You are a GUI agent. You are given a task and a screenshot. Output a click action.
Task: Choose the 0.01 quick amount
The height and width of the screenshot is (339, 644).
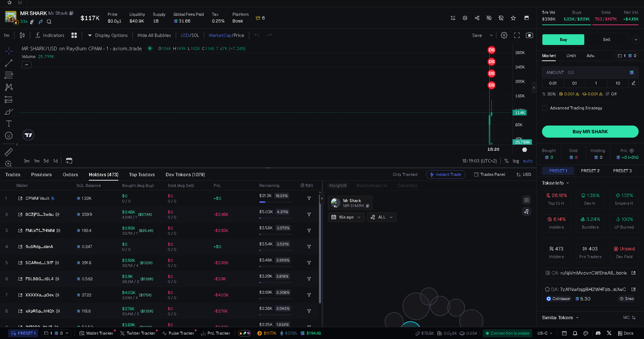click(x=553, y=83)
